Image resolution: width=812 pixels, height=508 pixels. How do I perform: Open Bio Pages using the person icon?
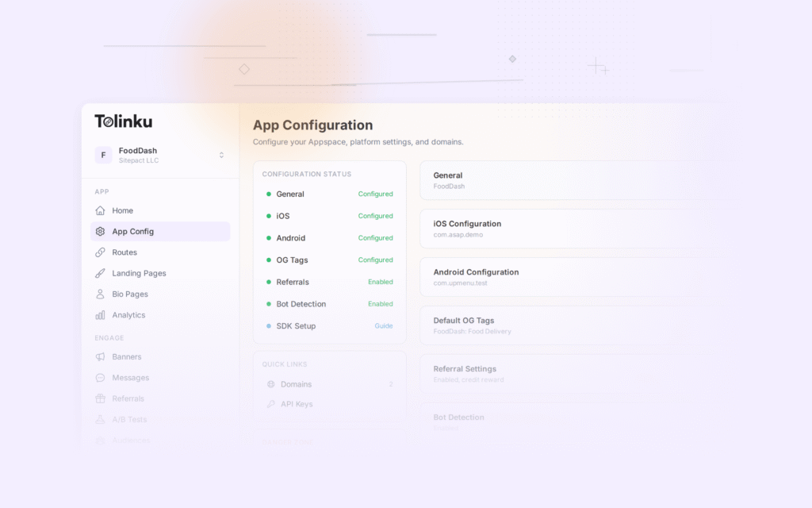coord(100,294)
